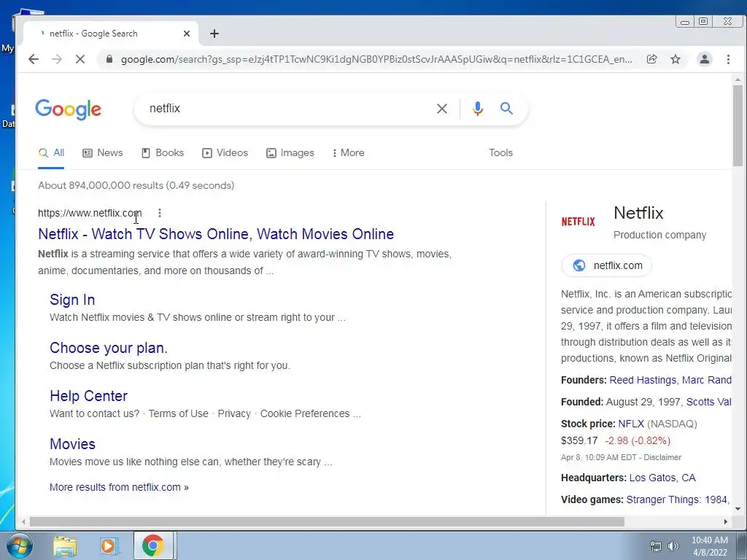Open Netflix Watch TV Shows Online result
Viewport: 747px width, 560px height.
(x=216, y=234)
